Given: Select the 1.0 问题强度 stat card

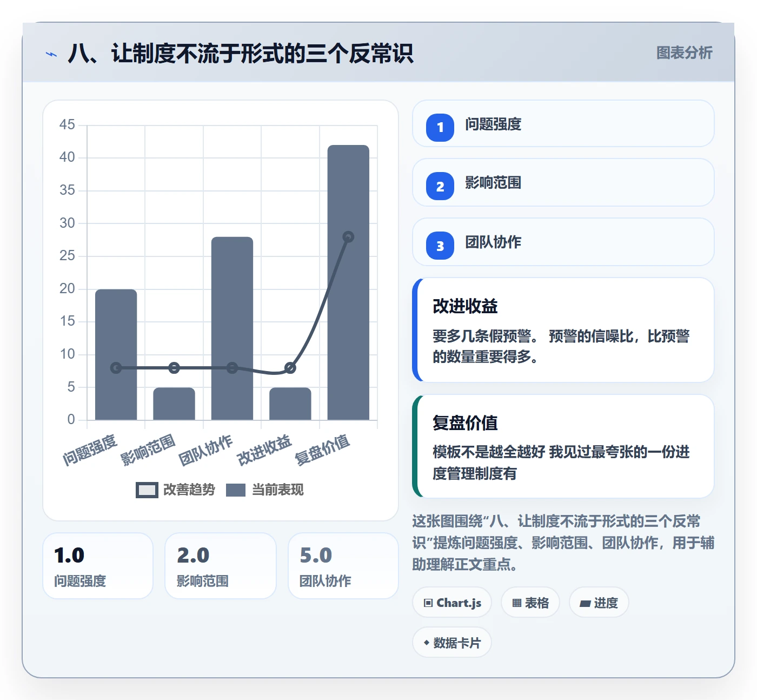Looking at the screenshot, I should pos(98,566).
